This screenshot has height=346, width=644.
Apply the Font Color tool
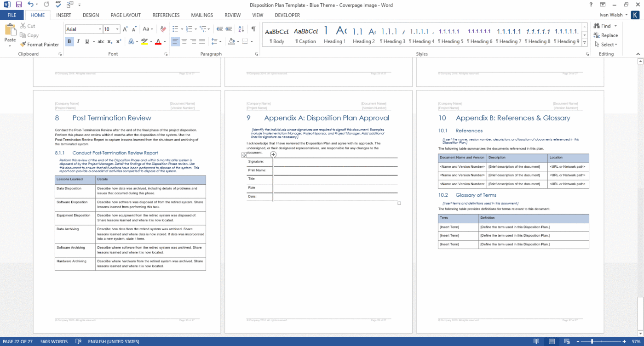pyautogui.click(x=158, y=42)
